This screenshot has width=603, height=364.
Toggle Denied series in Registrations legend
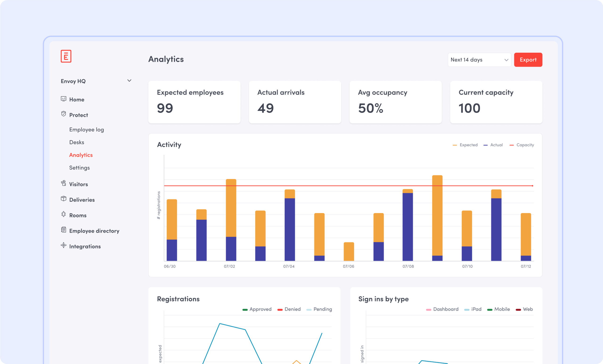(292, 309)
